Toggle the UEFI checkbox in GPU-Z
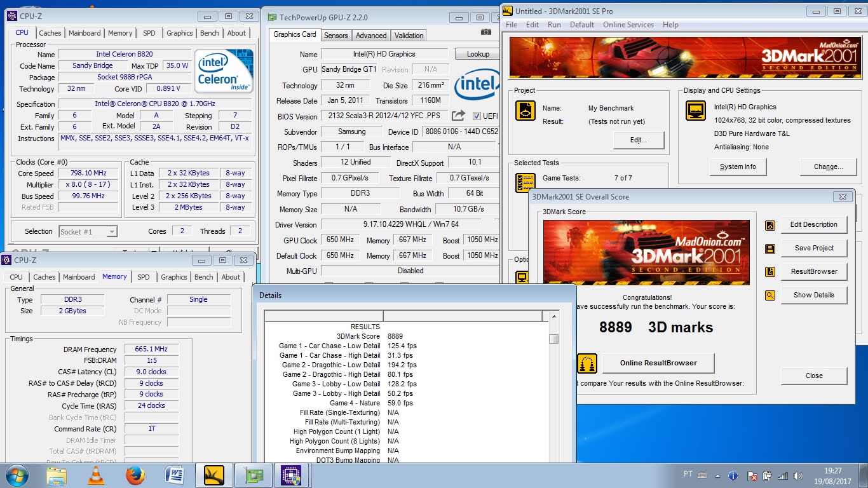The image size is (868, 488). [x=477, y=116]
